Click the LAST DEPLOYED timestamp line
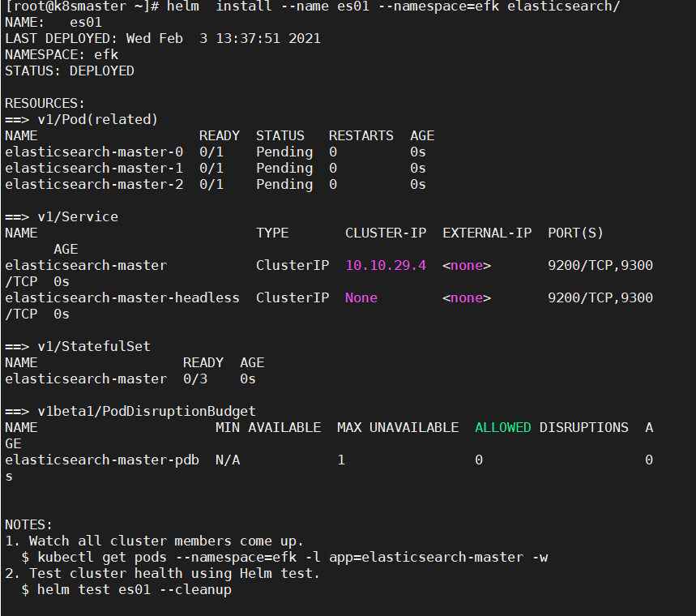The height and width of the screenshot is (616, 696). coord(162,38)
